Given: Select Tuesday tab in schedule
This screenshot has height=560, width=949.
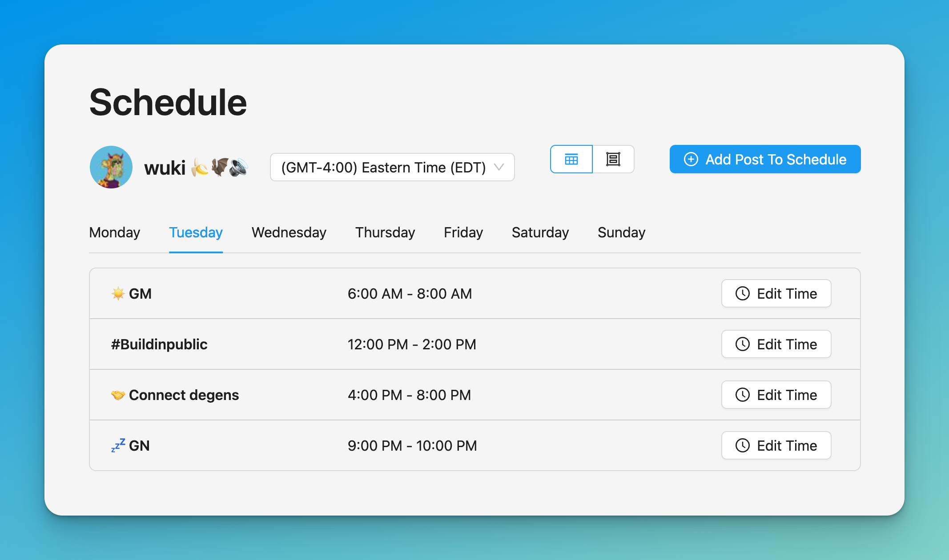Looking at the screenshot, I should 195,232.
